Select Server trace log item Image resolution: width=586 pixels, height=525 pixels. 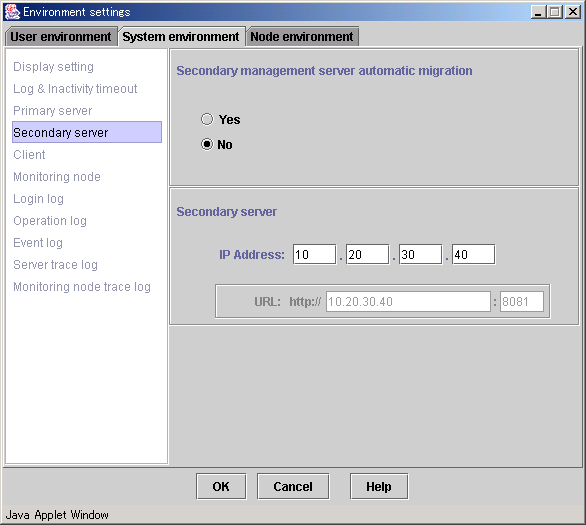55,265
